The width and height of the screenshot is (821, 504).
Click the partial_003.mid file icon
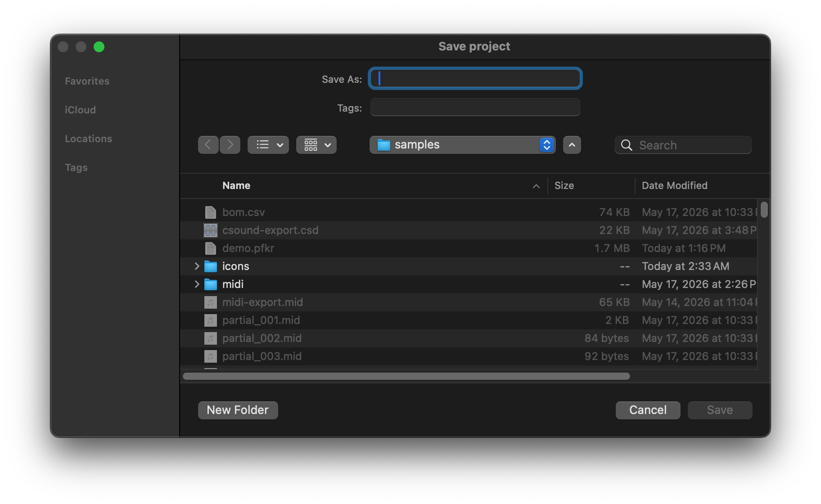click(x=211, y=356)
